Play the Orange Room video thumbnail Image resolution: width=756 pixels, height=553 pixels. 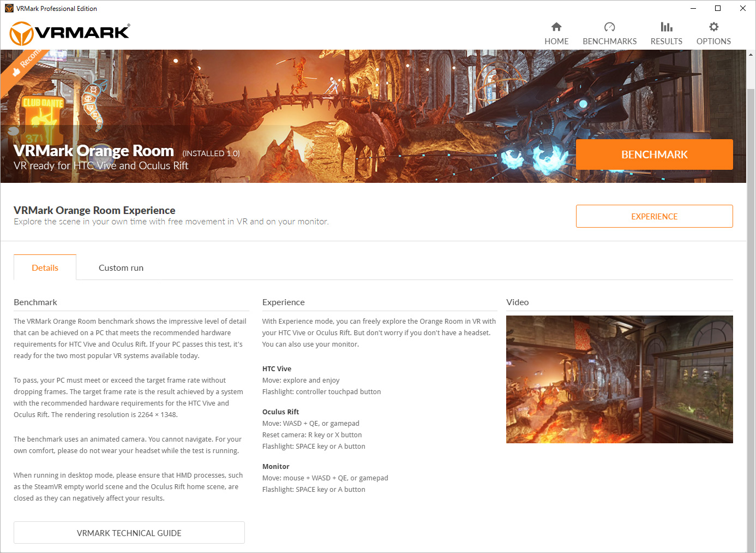coord(620,379)
